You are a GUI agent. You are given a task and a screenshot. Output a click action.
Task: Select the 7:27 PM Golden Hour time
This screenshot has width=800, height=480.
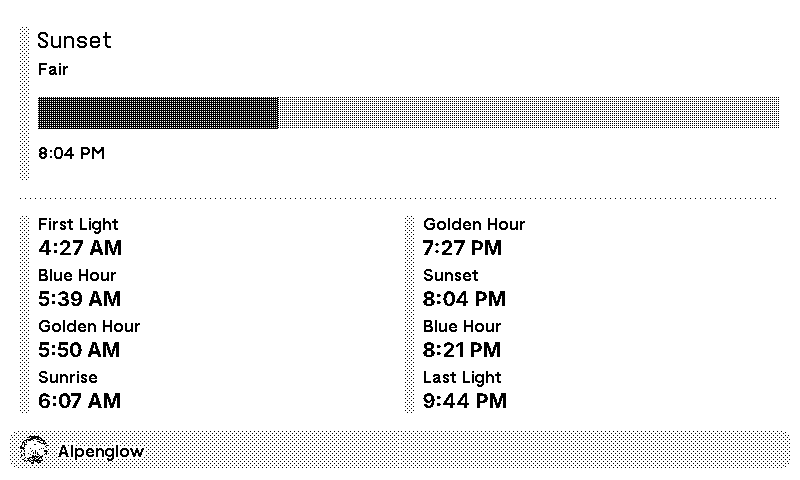point(463,248)
